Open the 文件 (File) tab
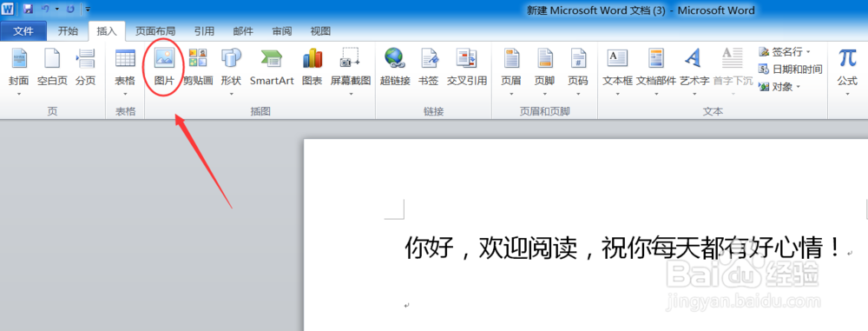The width and height of the screenshot is (868, 331). [23, 31]
